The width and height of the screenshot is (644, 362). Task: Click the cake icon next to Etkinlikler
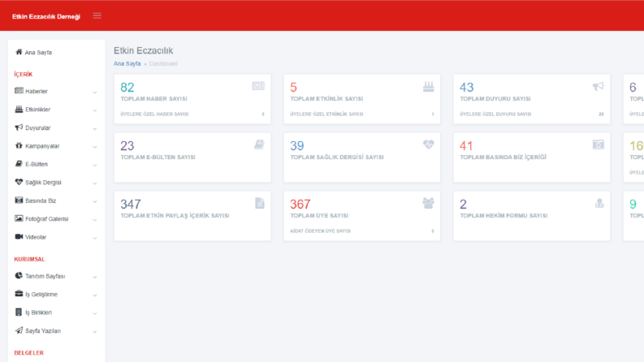[x=19, y=110]
